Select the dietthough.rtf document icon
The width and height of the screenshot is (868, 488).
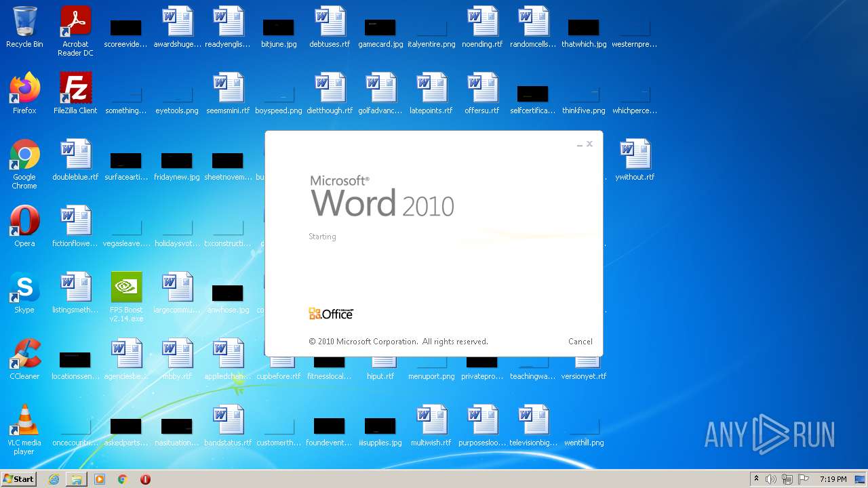tap(330, 94)
